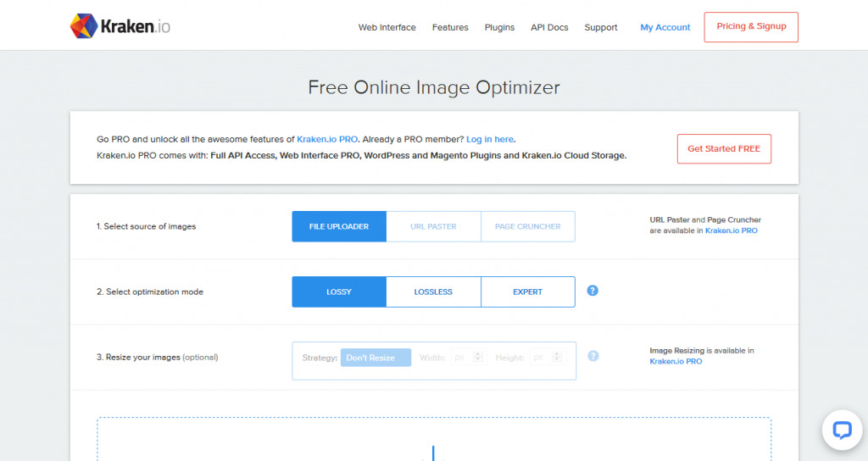Viewport: 868px width, 461px height.
Task: Open the Features menu item
Action: point(450,27)
